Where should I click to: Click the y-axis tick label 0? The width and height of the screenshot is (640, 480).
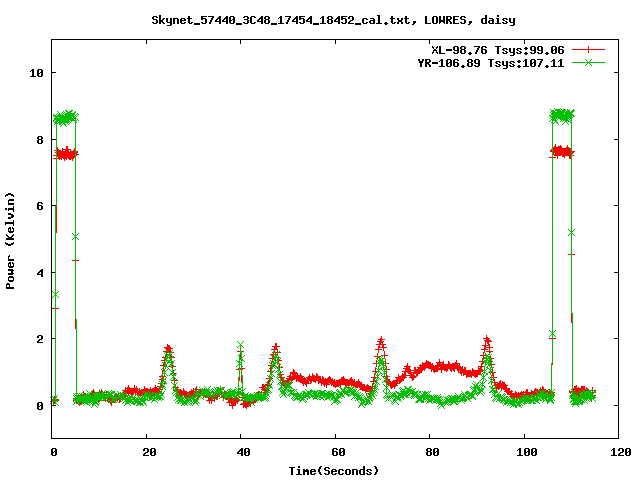[x=40, y=406]
